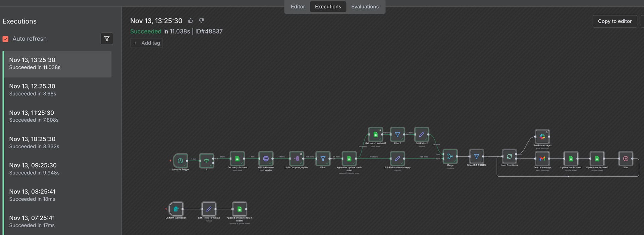Image resolution: width=644 pixels, height=235 pixels.
Task: Open the Update row in sheet1 node
Action: 597,159
